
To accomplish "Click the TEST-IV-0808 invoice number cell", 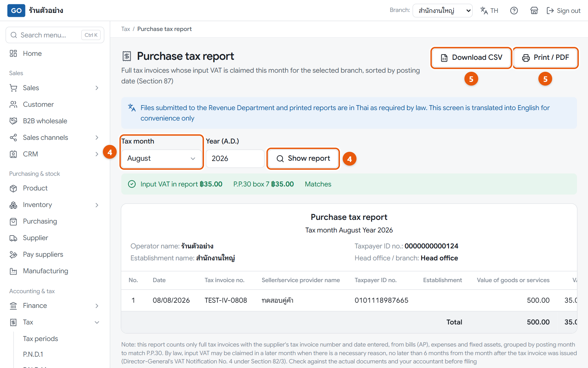I will click(x=226, y=300).
